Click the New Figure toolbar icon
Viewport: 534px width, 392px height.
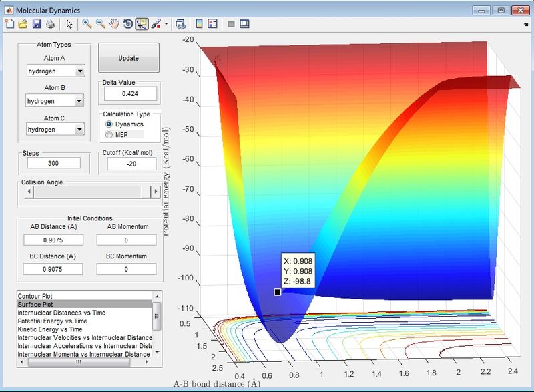pos(9,24)
